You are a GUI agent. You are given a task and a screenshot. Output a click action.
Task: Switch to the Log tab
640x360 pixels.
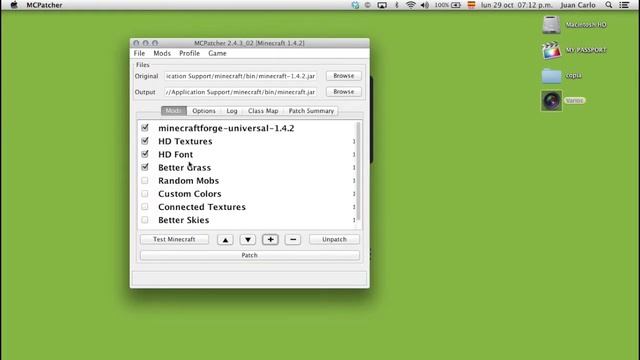click(232, 111)
